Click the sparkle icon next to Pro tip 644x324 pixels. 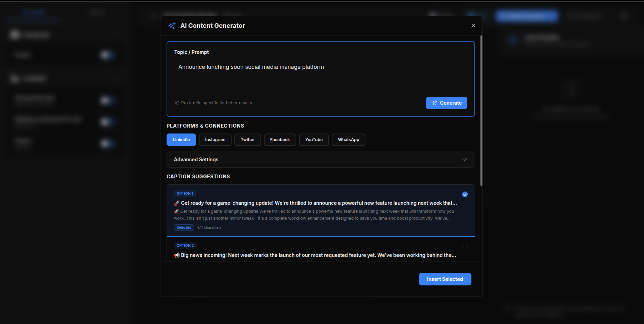pyautogui.click(x=177, y=103)
